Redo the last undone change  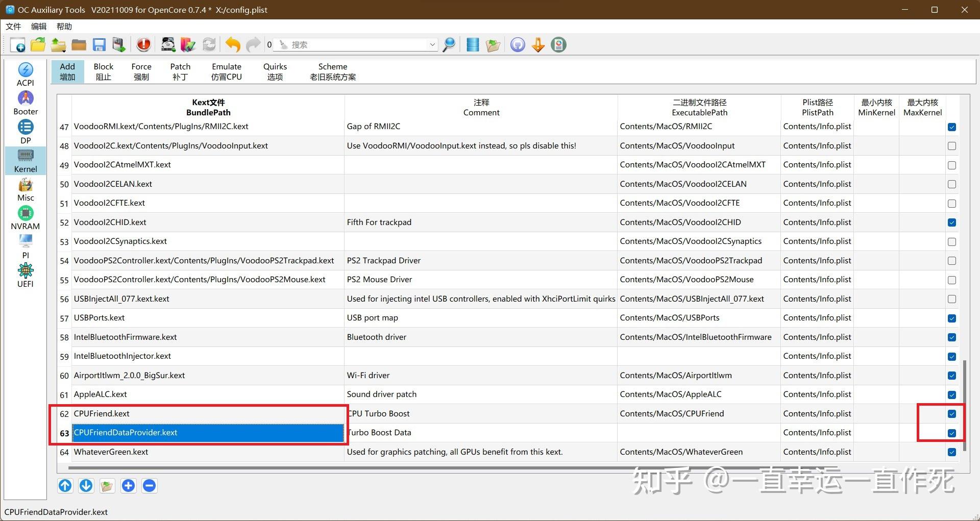tap(253, 45)
